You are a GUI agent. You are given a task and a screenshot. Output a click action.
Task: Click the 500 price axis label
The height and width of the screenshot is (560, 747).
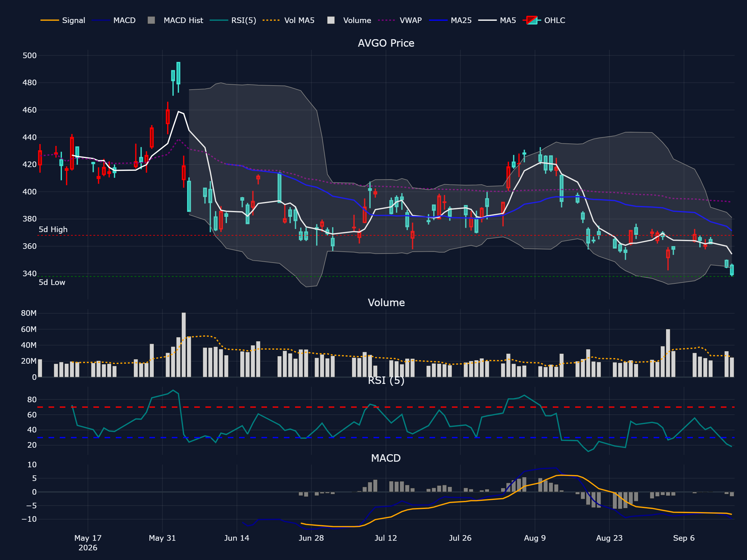(29, 55)
